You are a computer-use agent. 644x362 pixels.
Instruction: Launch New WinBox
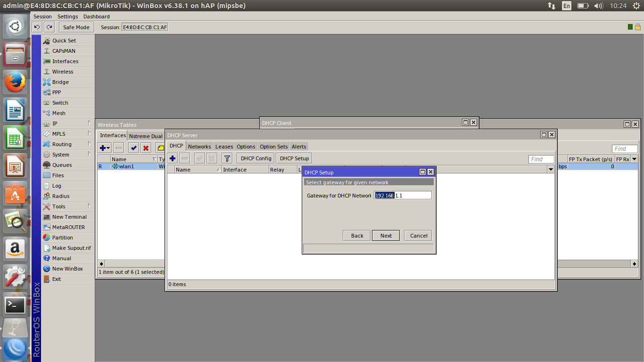click(68, 269)
